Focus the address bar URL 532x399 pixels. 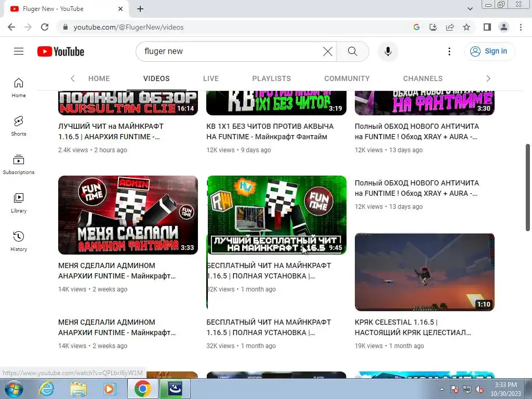point(129,27)
